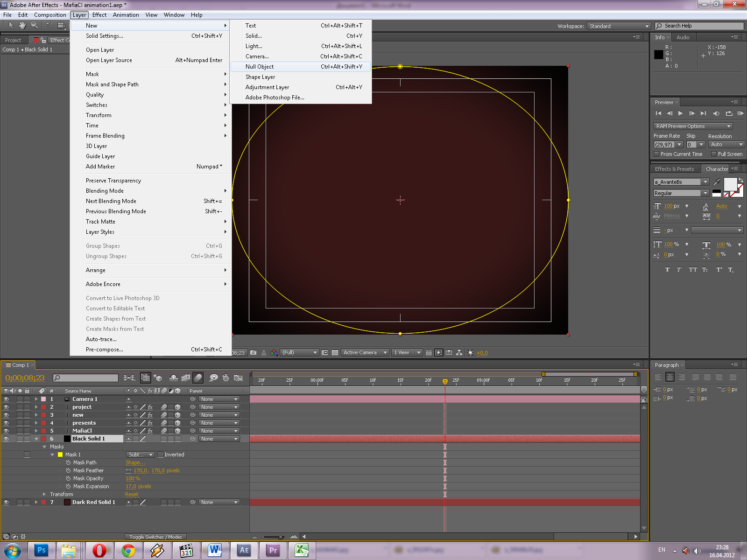The image size is (747, 560).
Task: Open Parent dropdown for Camera 1
Action: pos(219,399)
